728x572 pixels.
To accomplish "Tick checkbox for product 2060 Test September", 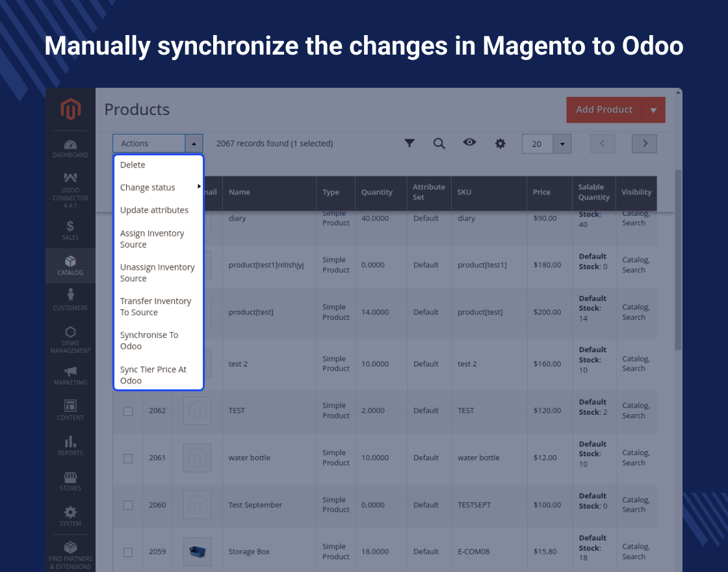I will [128, 504].
